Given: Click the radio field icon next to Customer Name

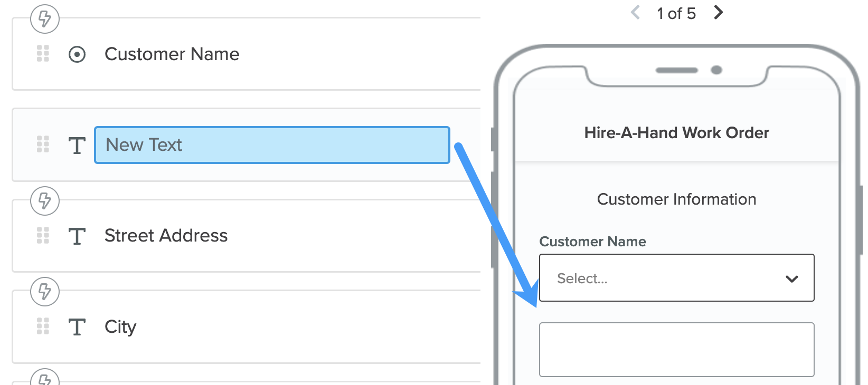Looking at the screenshot, I should click(77, 54).
